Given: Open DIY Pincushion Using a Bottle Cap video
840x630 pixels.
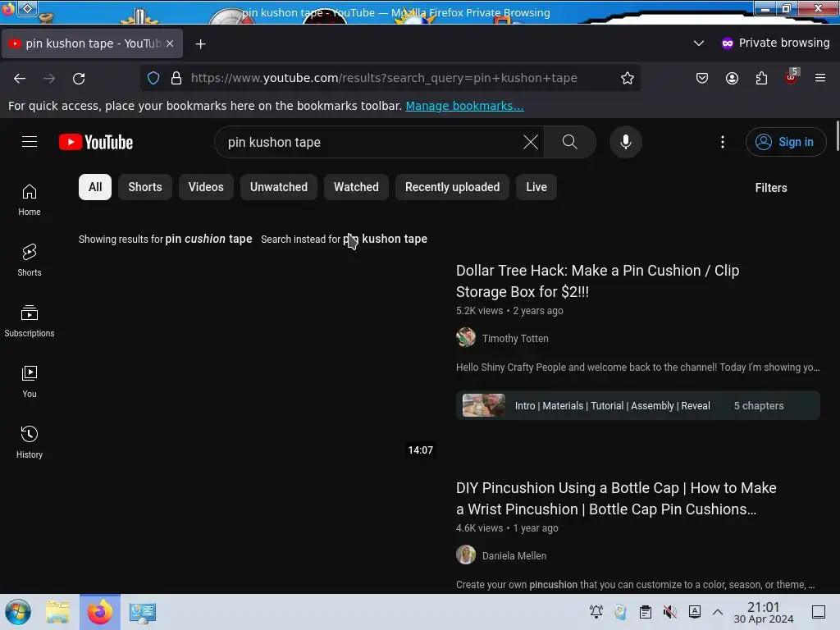Looking at the screenshot, I should 616,498.
